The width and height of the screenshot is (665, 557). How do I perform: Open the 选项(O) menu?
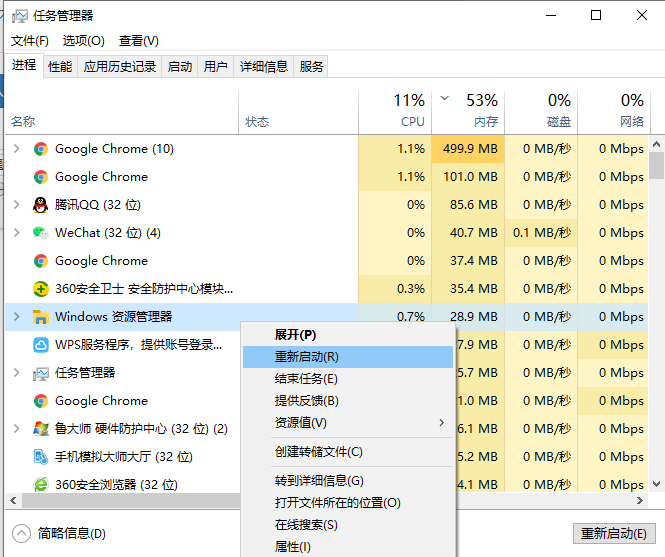(84, 41)
